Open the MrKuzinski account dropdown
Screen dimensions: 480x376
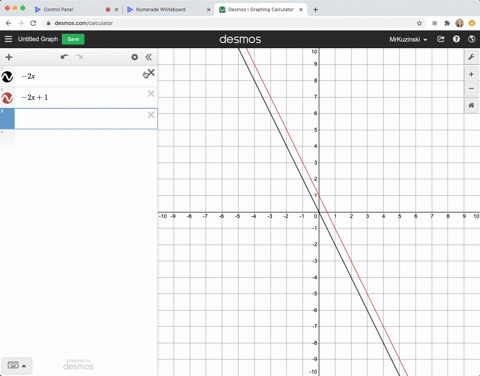click(408, 39)
